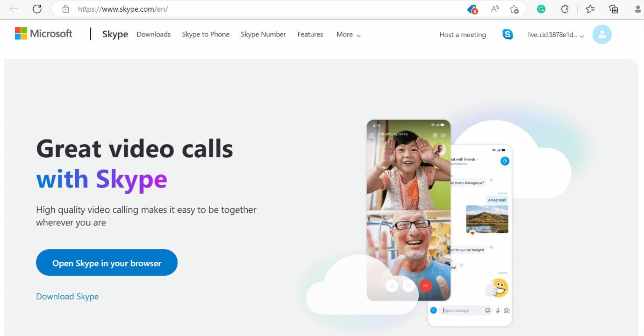Open the account avatar circle
644x336 pixels.
click(602, 34)
